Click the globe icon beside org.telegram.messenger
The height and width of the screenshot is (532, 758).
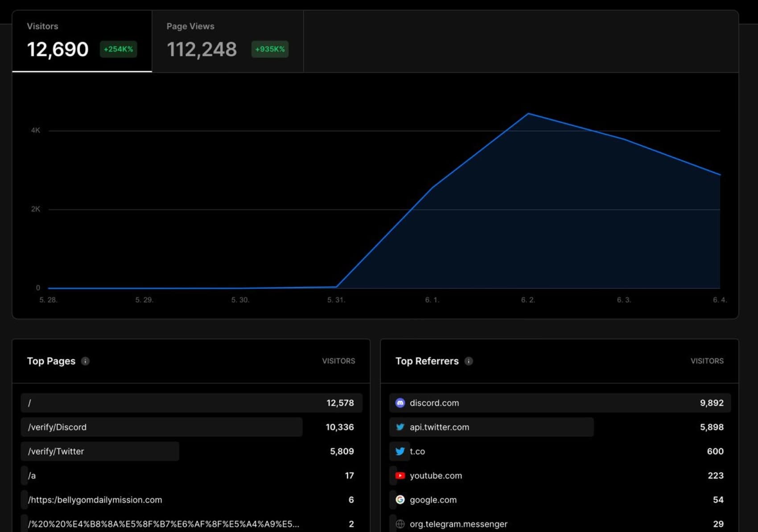tap(400, 524)
